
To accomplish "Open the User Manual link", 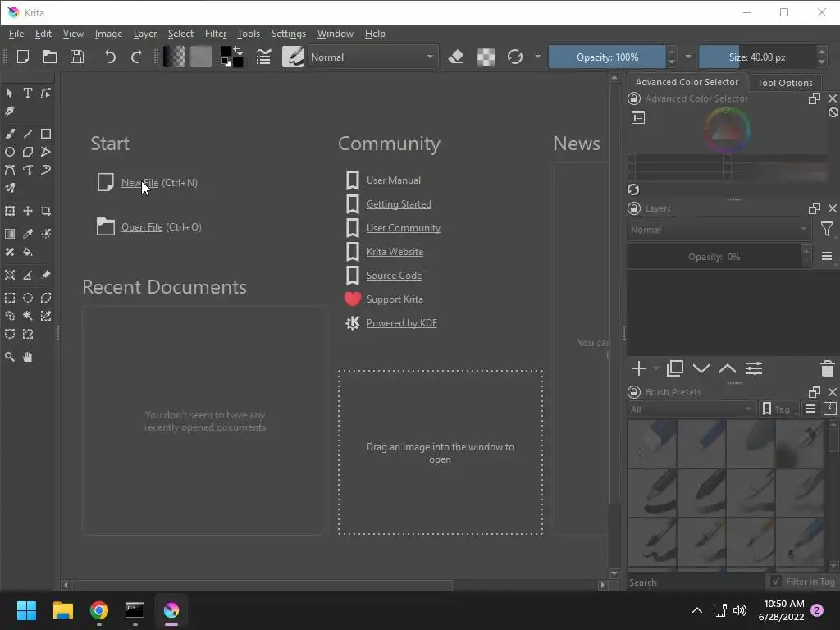I will pyautogui.click(x=394, y=180).
